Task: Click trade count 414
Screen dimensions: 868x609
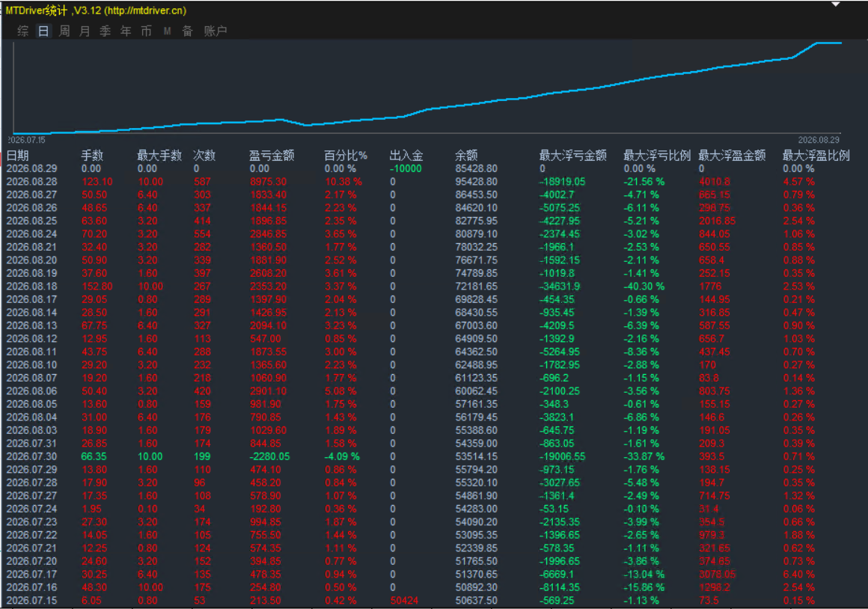Action: 202,221
